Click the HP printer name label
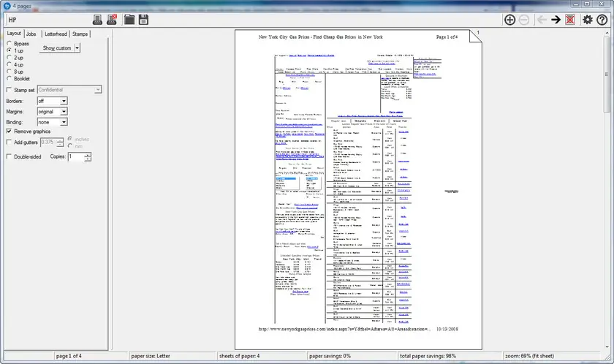Screen dimensions: 614x364 click(12, 20)
